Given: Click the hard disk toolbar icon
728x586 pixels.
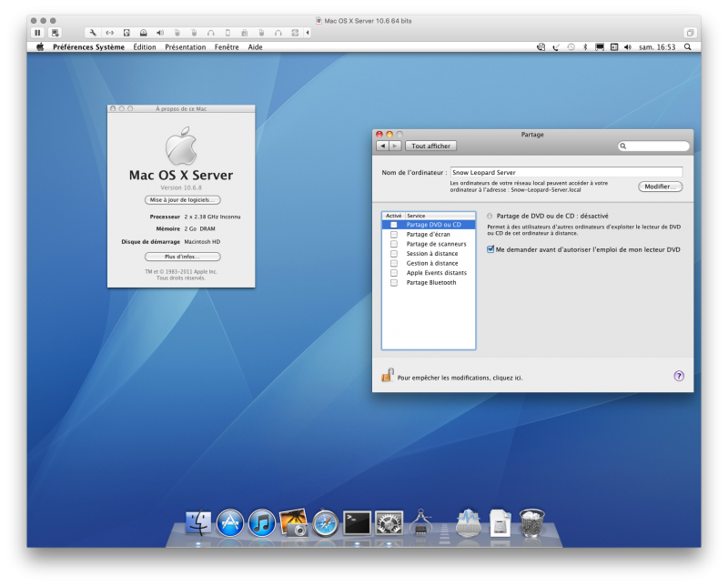Looking at the screenshot, I should 126,33.
